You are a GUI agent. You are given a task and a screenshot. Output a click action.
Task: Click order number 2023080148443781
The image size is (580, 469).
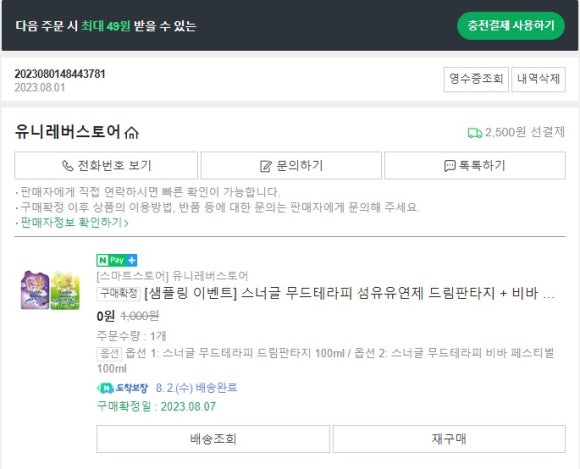coord(60,74)
